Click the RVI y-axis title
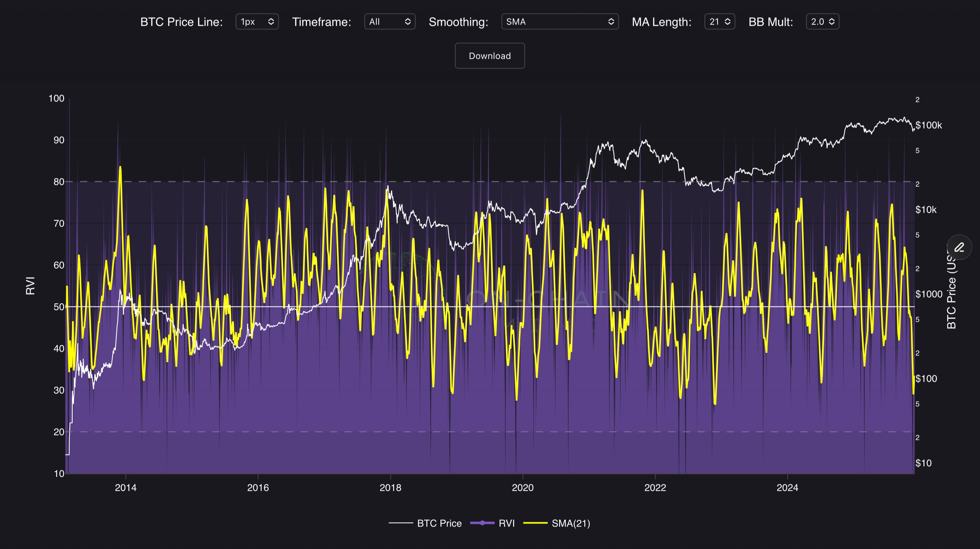 pos(30,285)
